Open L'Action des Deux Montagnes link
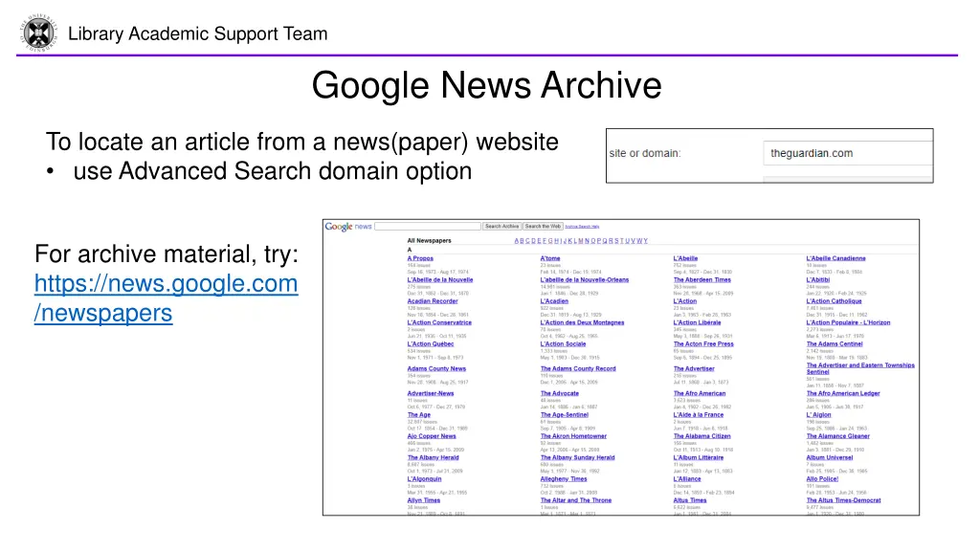Image resolution: width=980 pixels, height=551 pixels. [582, 323]
